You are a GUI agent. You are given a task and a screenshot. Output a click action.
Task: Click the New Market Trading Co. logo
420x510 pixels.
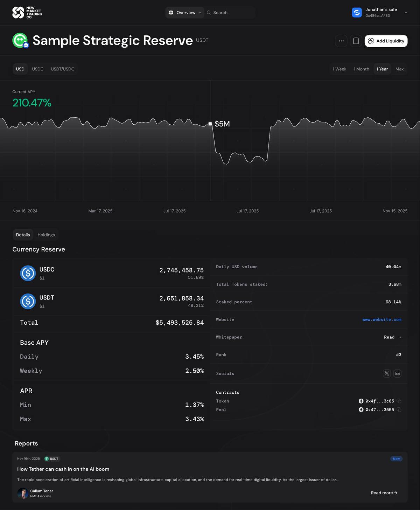click(x=27, y=13)
